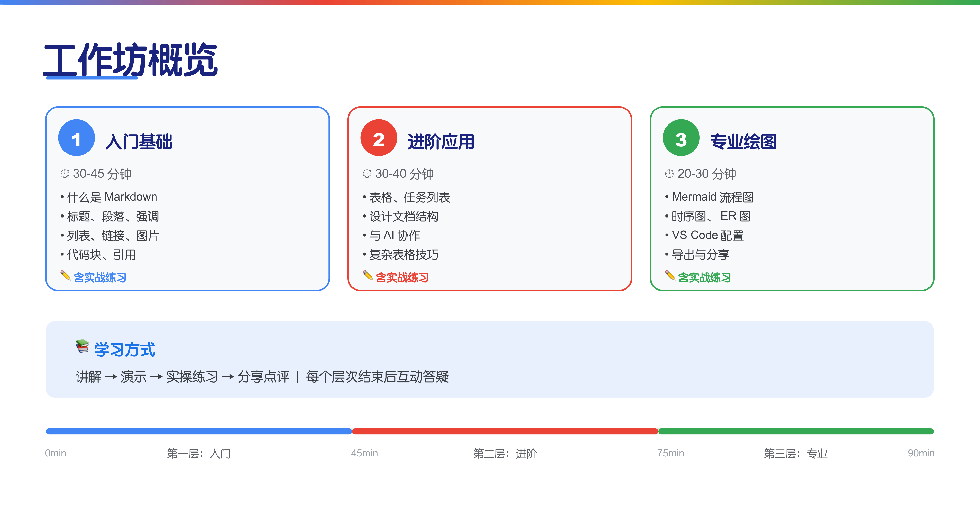Click the 标题、段落、强调 bullet

point(110,216)
